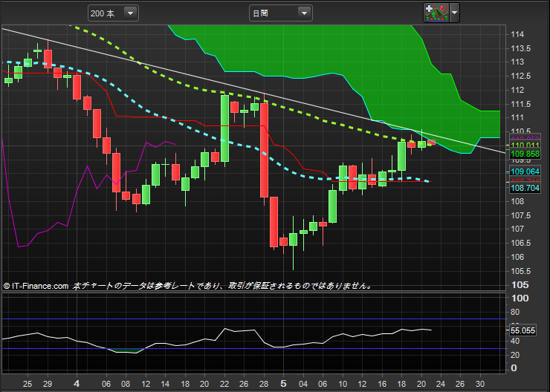Click the 40 value on RSI axis
The image size is (550, 392).
click(x=515, y=341)
